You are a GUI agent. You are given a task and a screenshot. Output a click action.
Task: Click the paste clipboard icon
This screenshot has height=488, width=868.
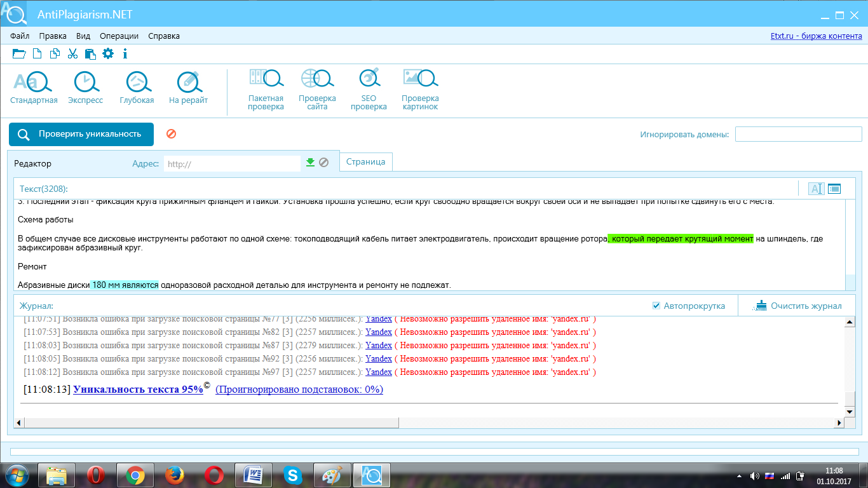(x=90, y=54)
